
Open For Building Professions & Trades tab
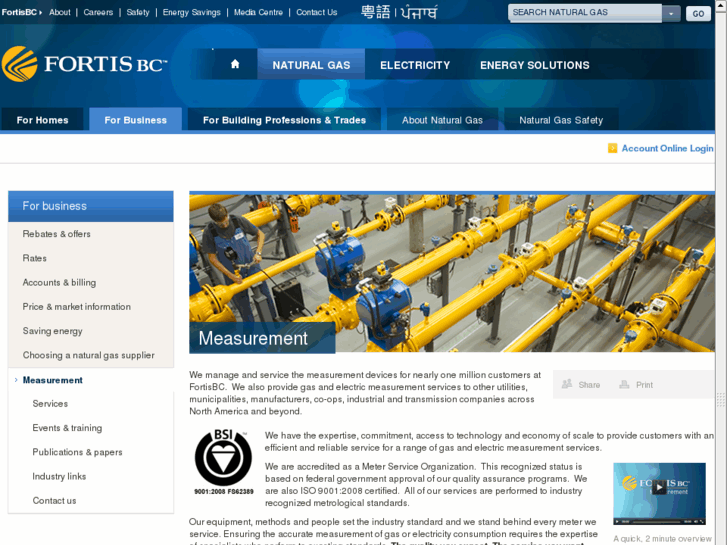pos(284,120)
